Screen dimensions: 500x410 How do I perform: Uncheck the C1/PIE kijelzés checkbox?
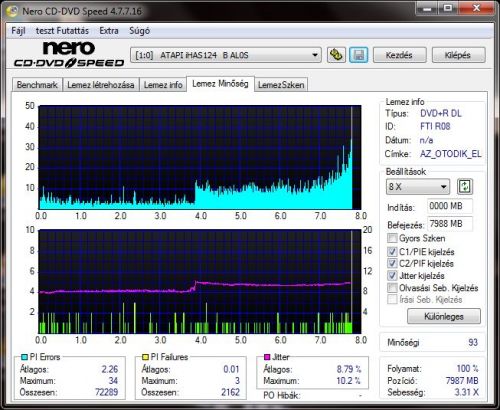click(392, 252)
